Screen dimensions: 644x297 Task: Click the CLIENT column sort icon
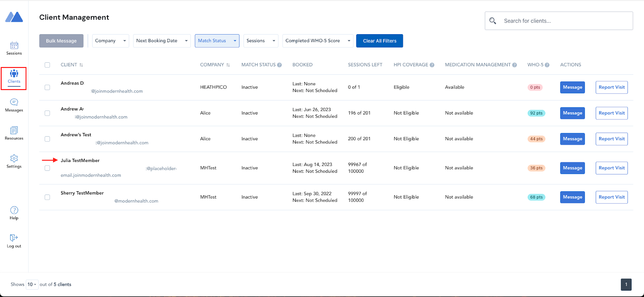[81, 65]
